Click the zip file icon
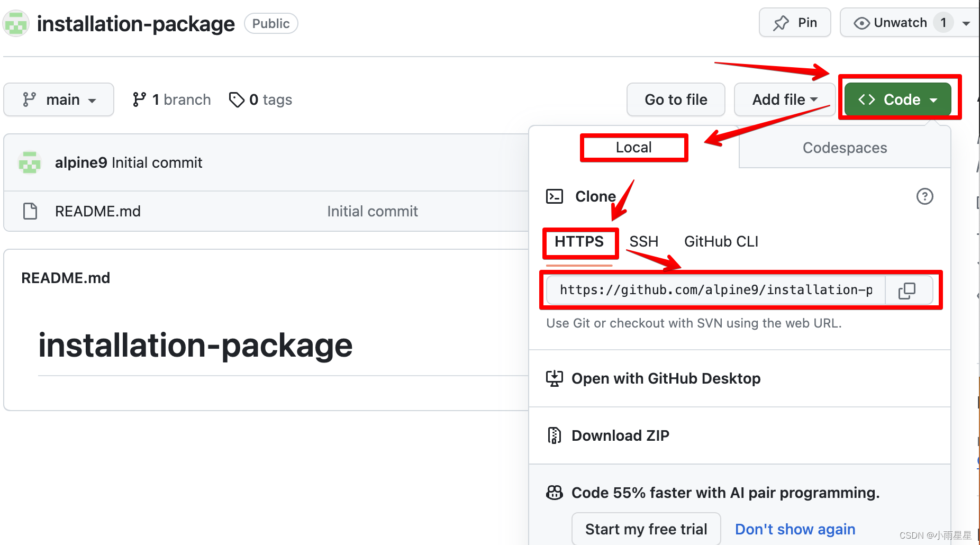The width and height of the screenshot is (980, 545). point(554,435)
